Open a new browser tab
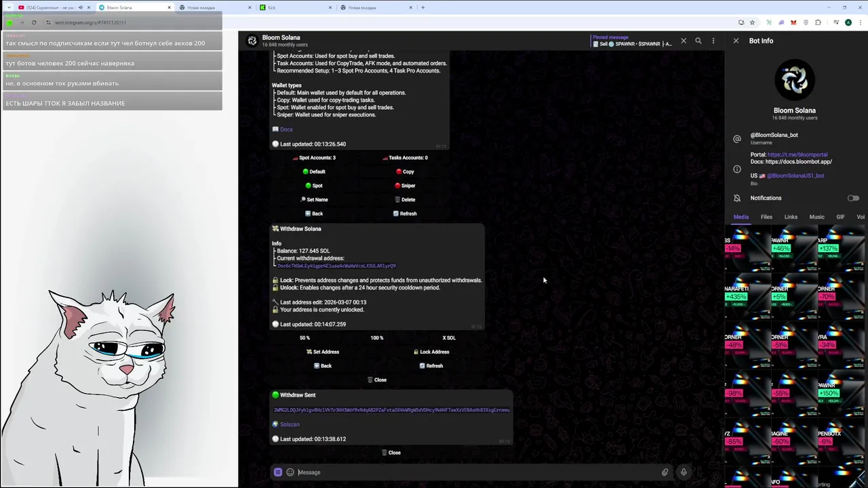 [423, 7]
